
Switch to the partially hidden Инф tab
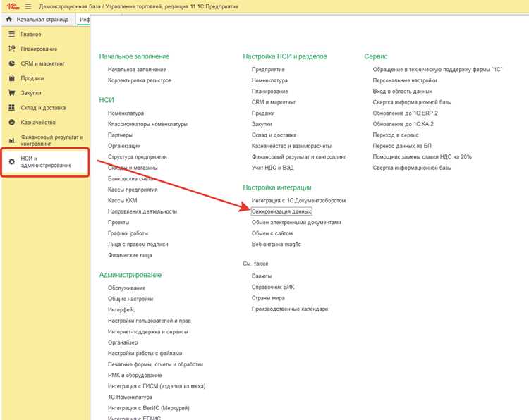click(85, 20)
